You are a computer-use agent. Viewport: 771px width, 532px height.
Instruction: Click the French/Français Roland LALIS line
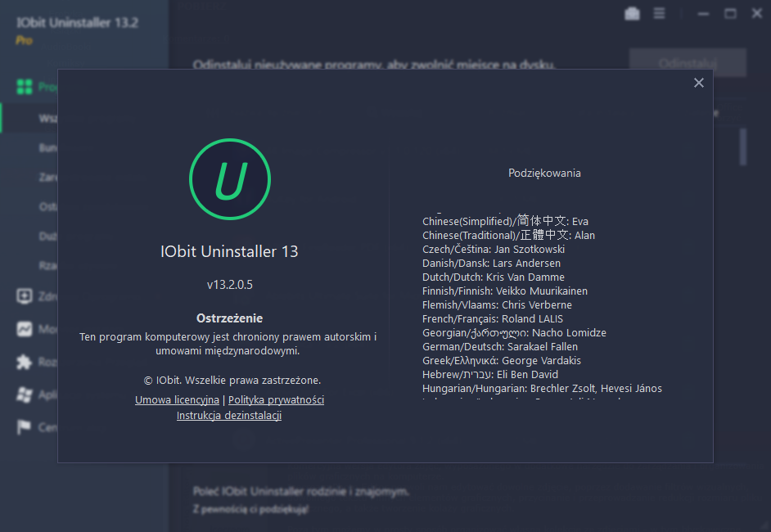(493, 318)
